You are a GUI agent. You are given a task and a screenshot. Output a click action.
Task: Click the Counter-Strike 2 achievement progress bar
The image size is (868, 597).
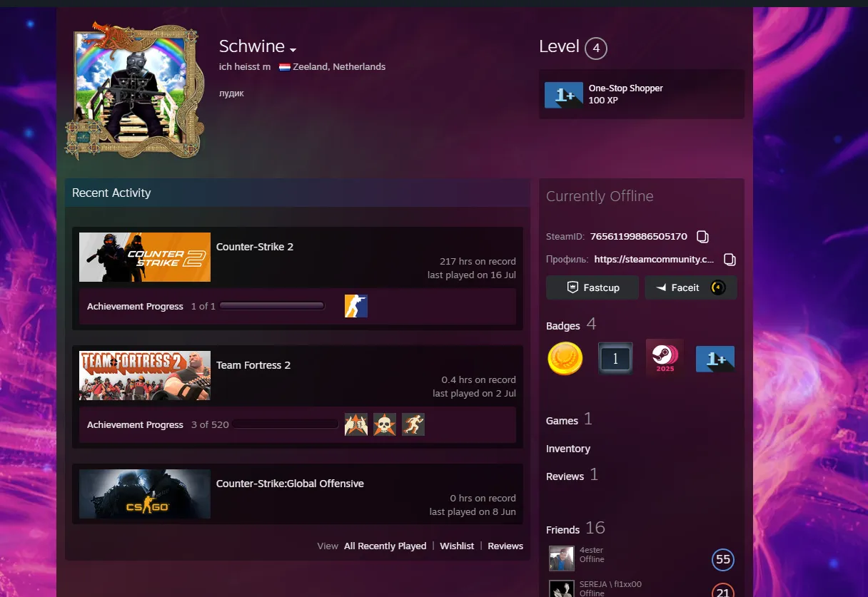click(x=272, y=306)
